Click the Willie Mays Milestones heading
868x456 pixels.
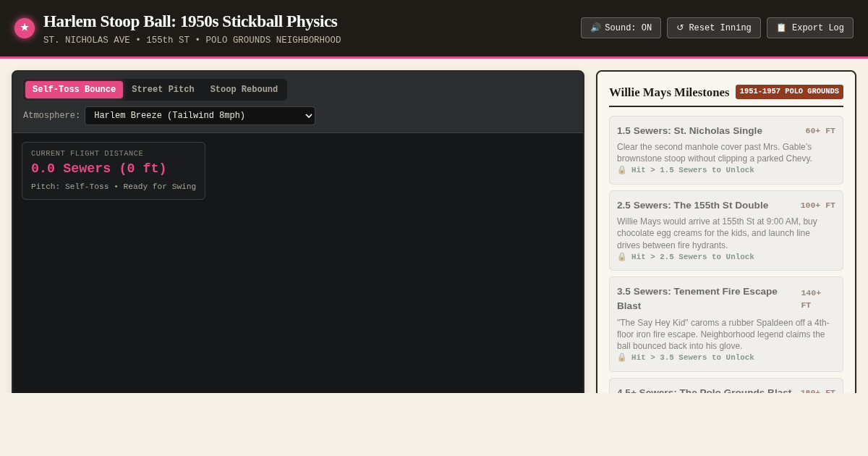(669, 93)
